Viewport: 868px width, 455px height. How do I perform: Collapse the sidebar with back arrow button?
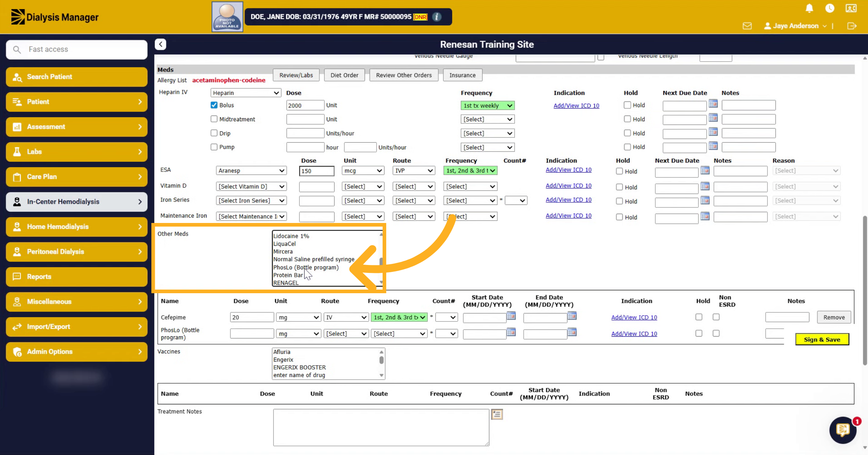(x=161, y=44)
